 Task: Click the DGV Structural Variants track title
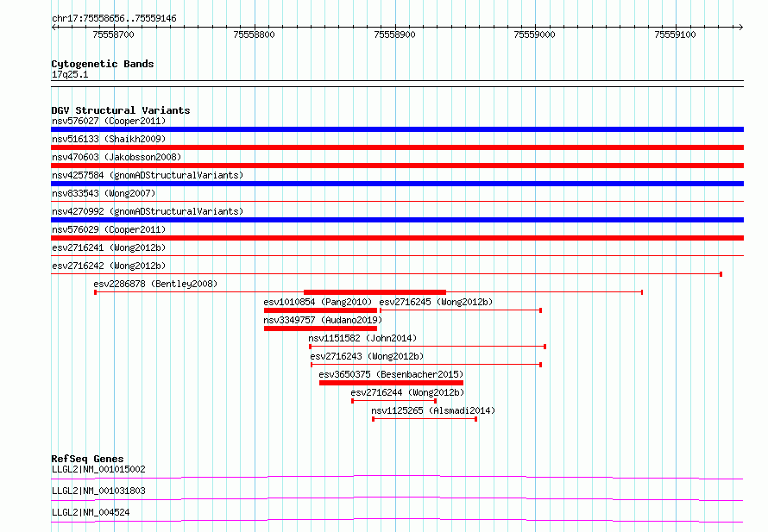click(x=121, y=110)
